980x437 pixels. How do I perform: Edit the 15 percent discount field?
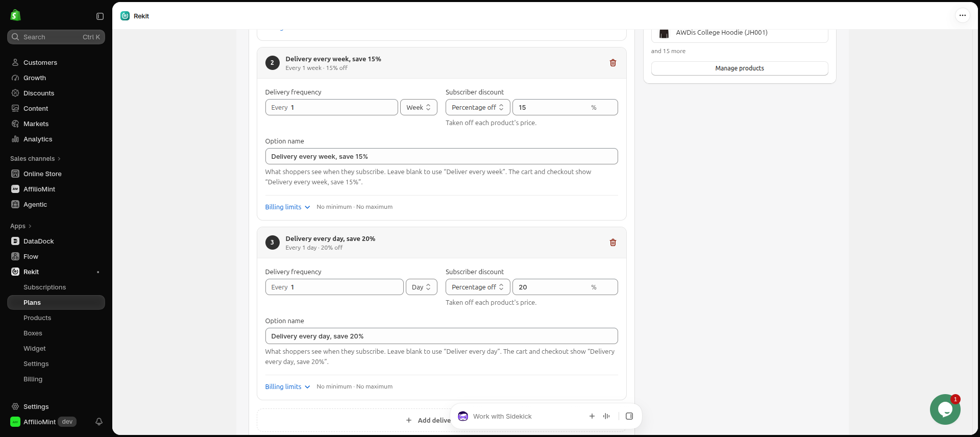coord(565,107)
